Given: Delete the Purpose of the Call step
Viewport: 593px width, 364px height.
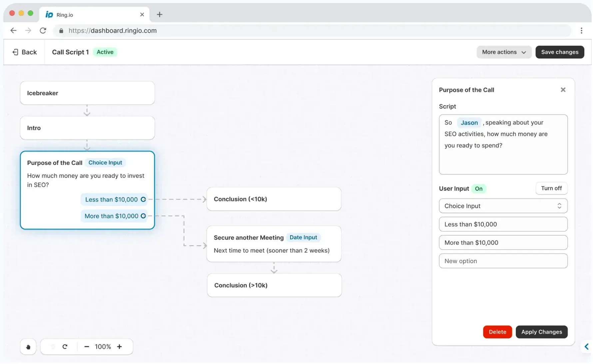Looking at the screenshot, I should pos(497,332).
